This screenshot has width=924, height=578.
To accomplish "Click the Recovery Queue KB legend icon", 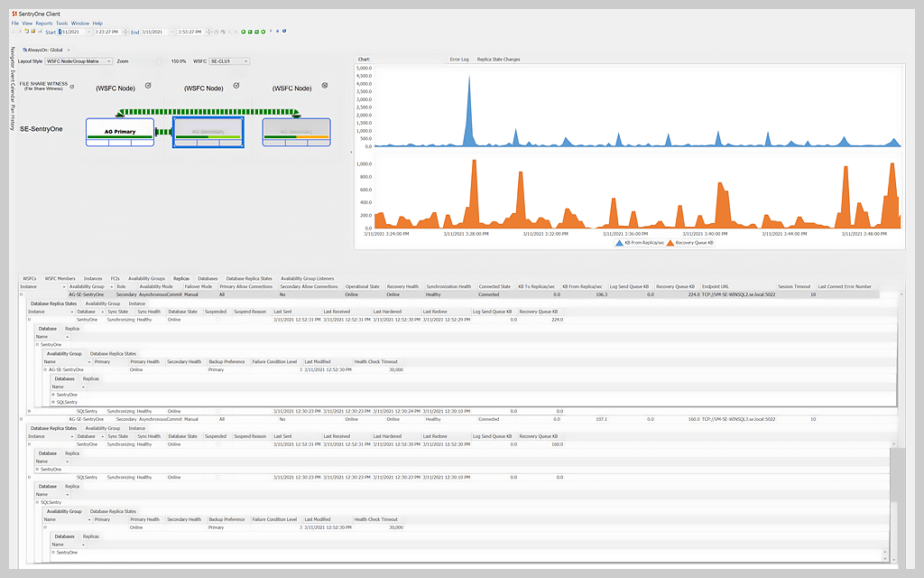I will (669, 243).
